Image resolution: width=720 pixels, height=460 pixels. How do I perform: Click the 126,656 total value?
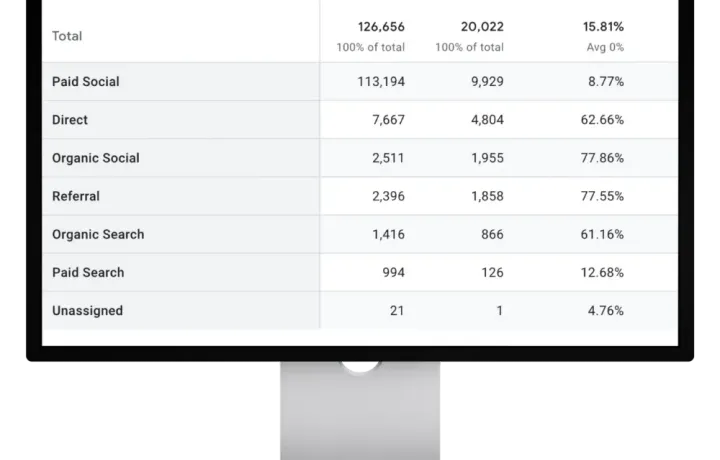click(x=381, y=27)
